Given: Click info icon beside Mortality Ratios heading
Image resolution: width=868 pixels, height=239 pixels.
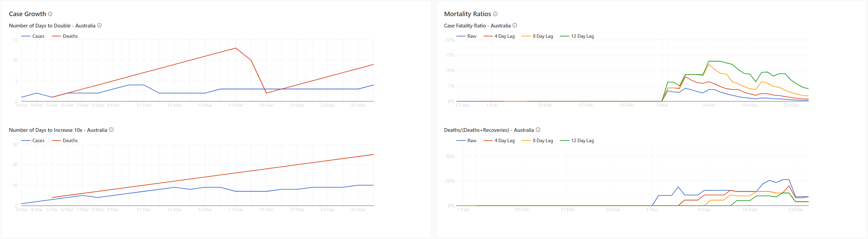Looking at the screenshot, I should coord(495,14).
